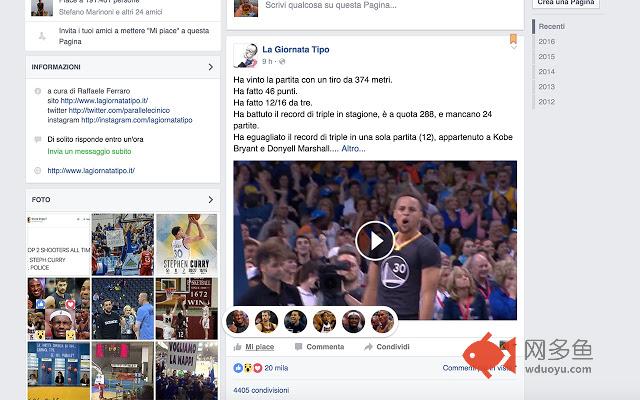The width and height of the screenshot is (640, 400).
Task: Open the 1672 Wins photo thumbnail
Action: (187, 309)
